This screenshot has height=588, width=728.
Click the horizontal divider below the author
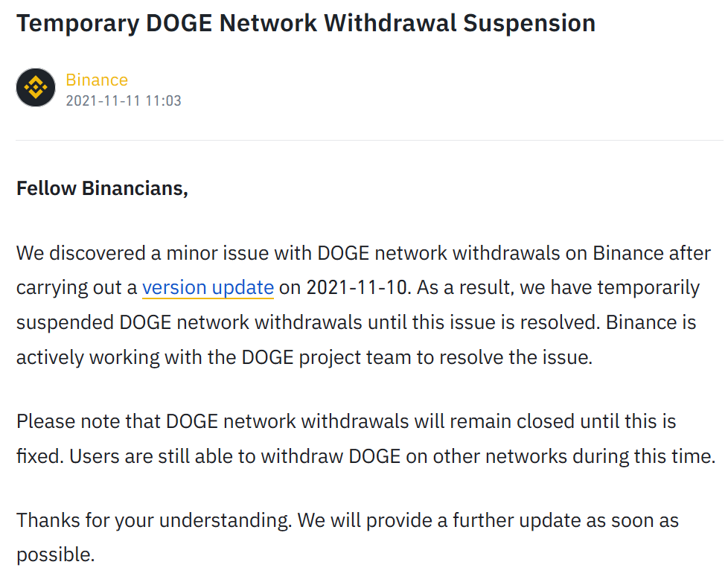[369, 140]
